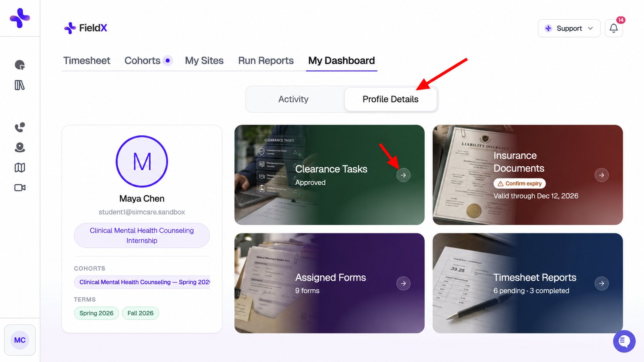The width and height of the screenshot is (644, 362).
Task: Click the arrow icon on Insurance Documents card
Action: (602, 175)
